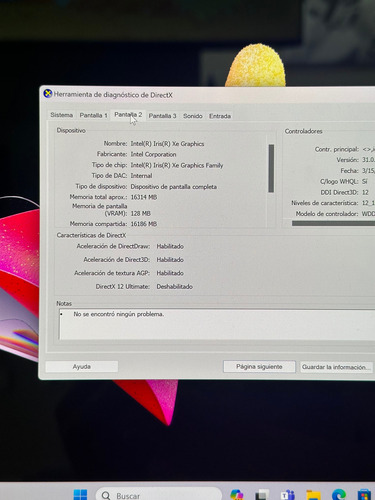Click the magnifier icon in the search box
The width and height of the screenshot is (375, 500).
(x=106, y=496)
